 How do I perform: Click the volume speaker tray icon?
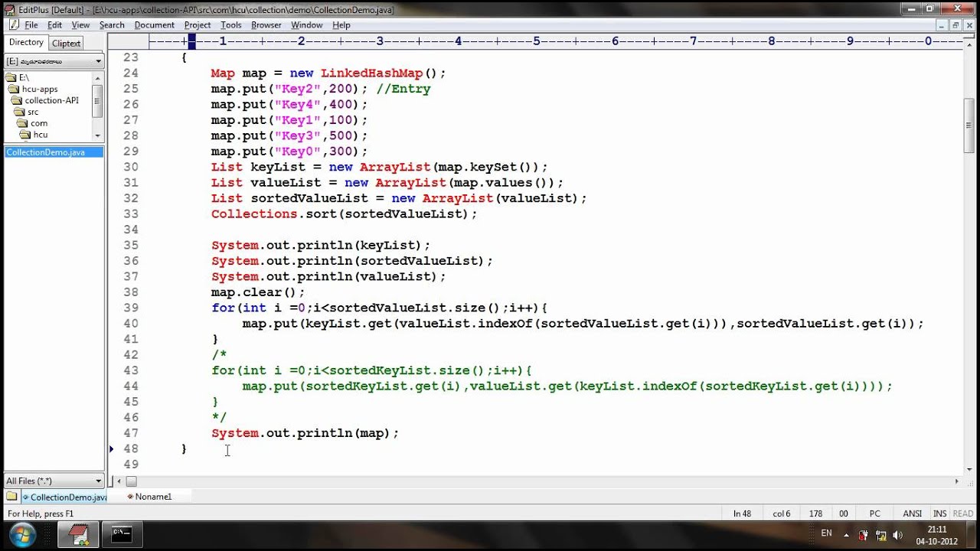pos(897,535)
